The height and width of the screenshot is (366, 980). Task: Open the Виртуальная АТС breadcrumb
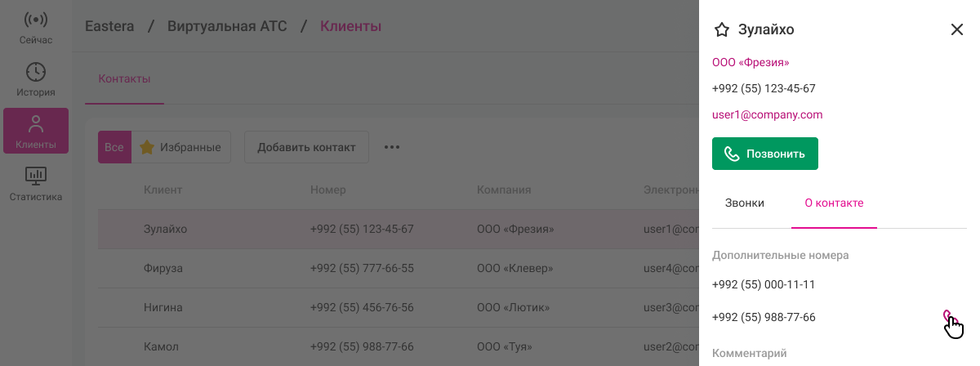point(227,26)
